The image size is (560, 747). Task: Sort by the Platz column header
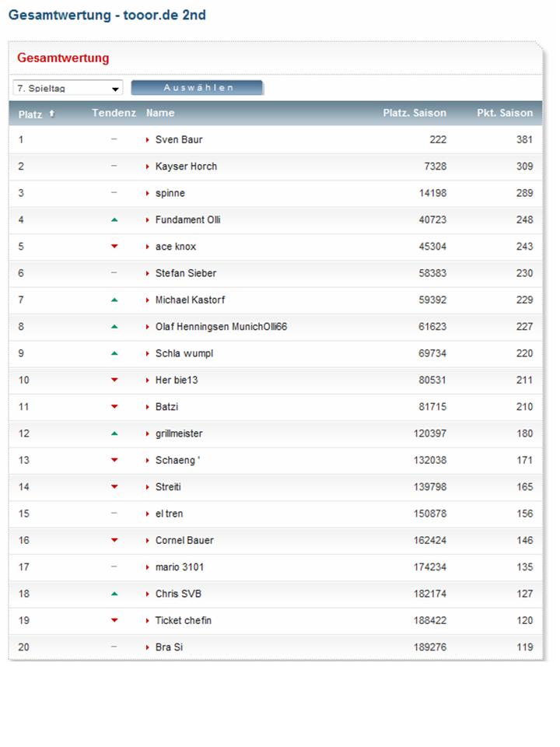[30, 114]
